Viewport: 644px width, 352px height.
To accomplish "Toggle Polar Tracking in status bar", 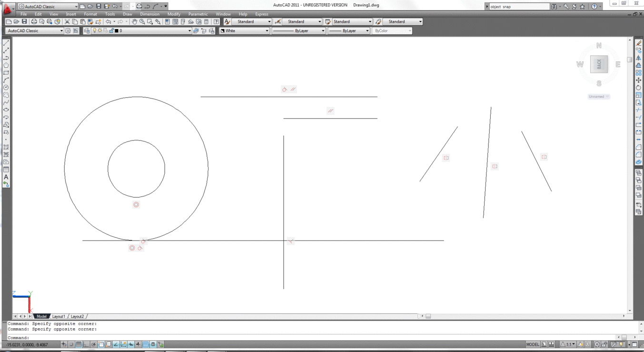I will [94, 344].
